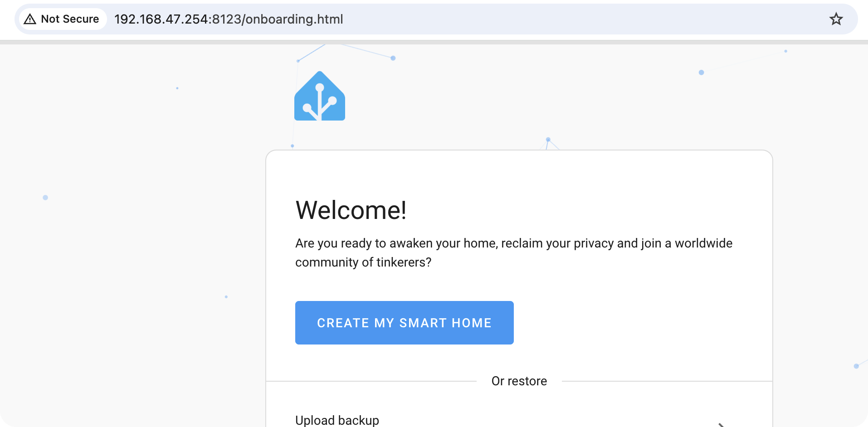Image resolution: width=868 pixels, height=427 pixels.
Task: Click the Welcome! heading
Action: [x=351, y=210]
